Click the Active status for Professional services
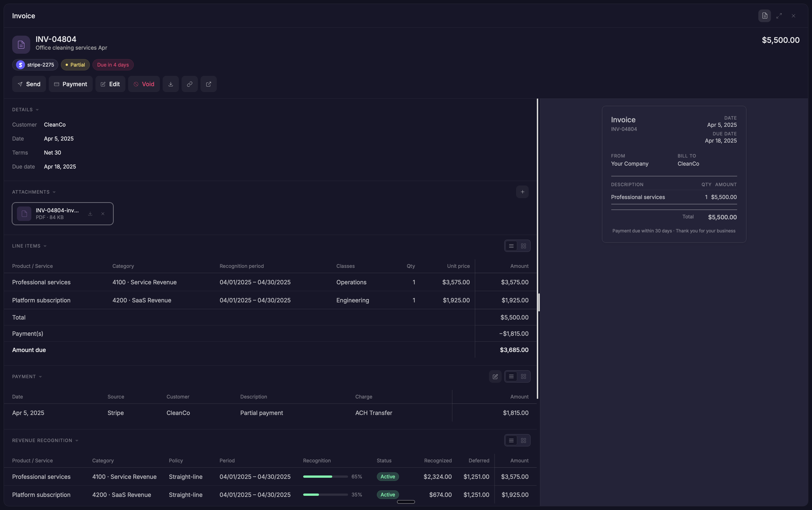 (x=388, y=477)
